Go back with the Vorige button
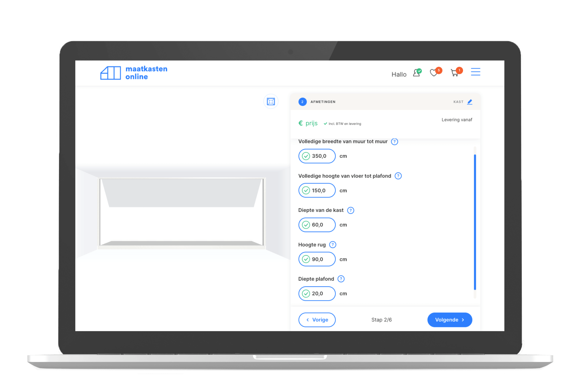 (x=317, y=320)
